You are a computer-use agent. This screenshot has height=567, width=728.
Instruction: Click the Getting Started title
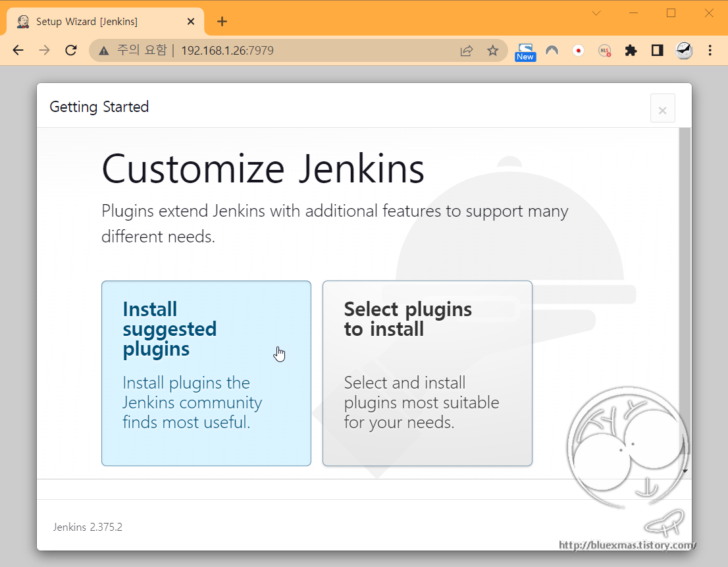pos(99,107)
